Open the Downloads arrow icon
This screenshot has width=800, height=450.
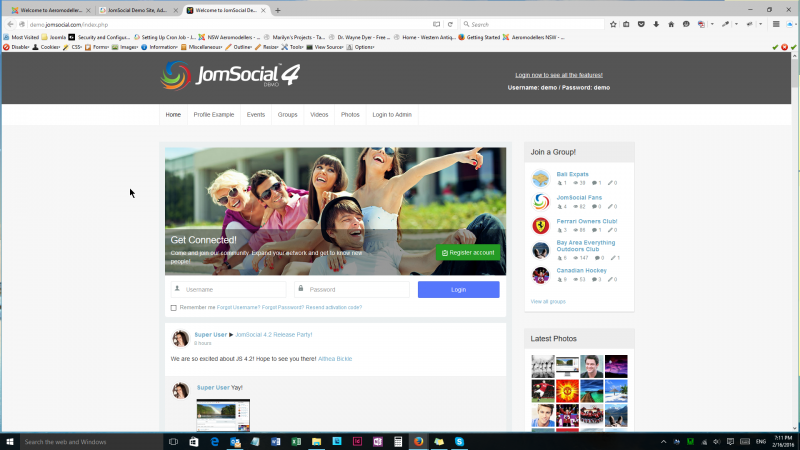(656, 24)
